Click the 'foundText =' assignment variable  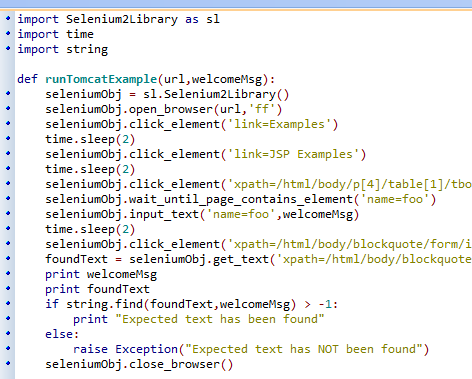[76, 259]
